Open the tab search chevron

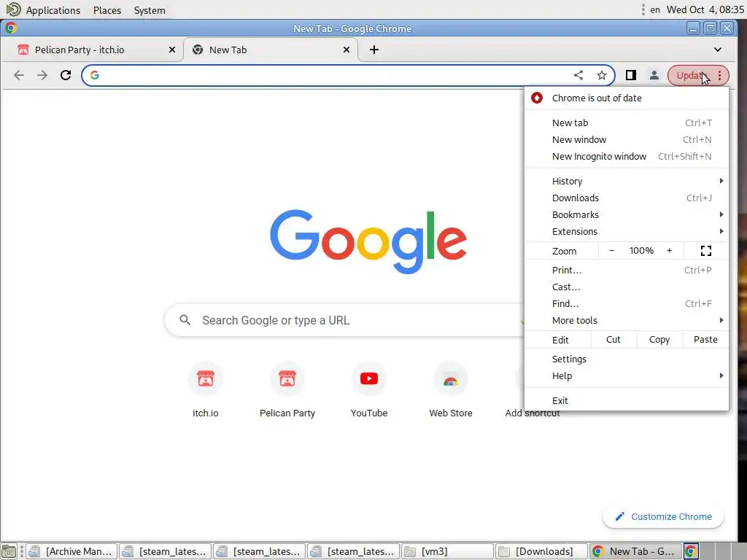tap(718, 50)
